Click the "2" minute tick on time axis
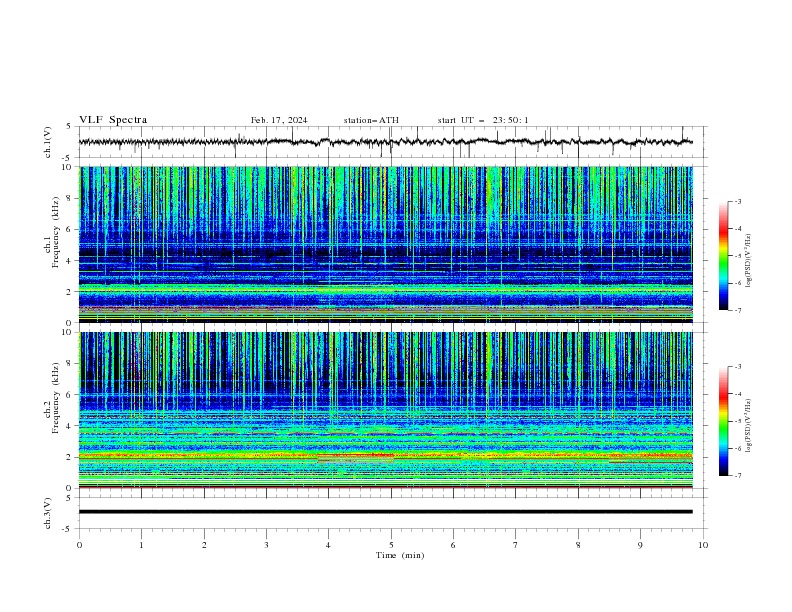This screenshot has height=612, width=792. click(204, 545)
